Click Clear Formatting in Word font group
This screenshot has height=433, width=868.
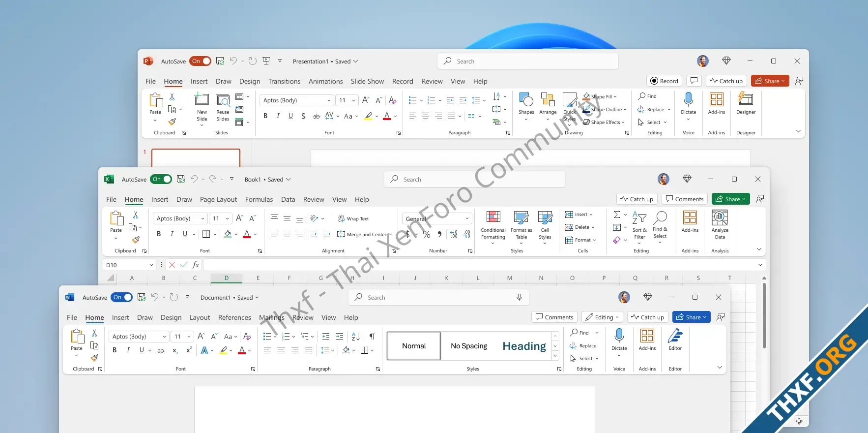click(247, 337)
